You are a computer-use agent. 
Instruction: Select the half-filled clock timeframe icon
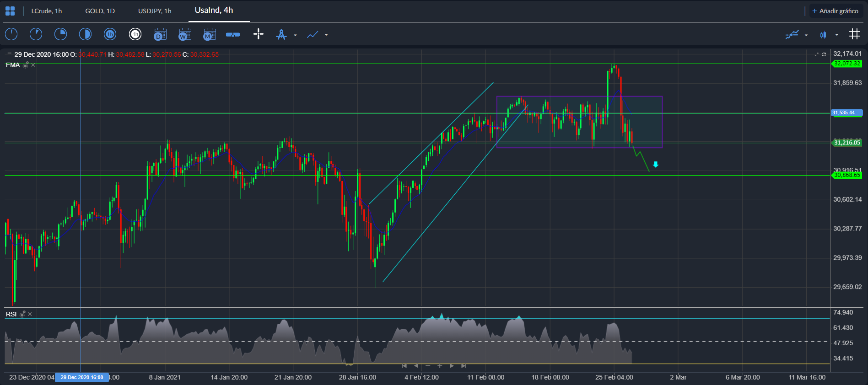(85, 34)
